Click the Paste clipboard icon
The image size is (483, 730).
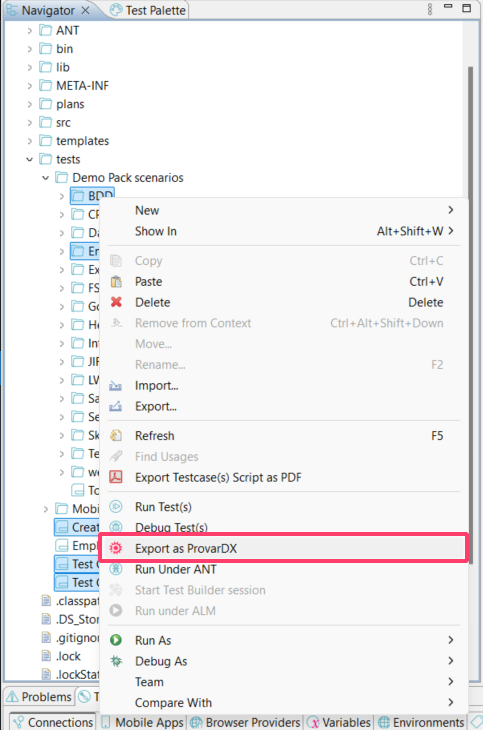click(116, 282)
